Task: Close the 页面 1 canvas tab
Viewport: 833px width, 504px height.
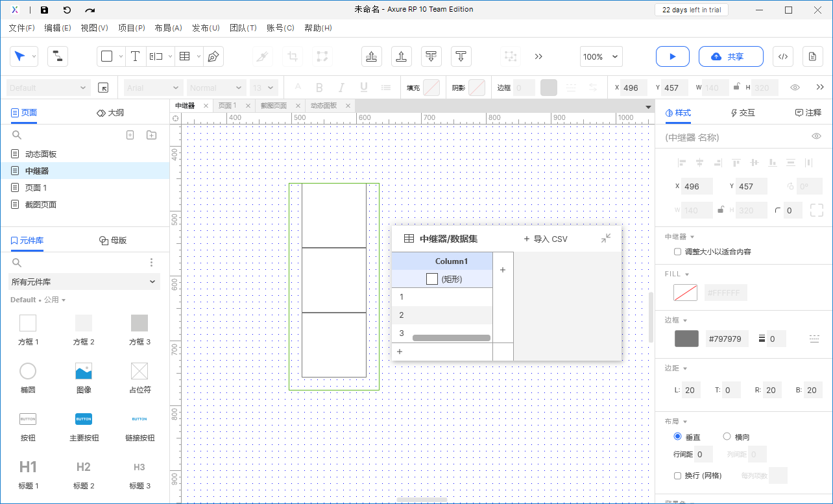Action: 249,106
